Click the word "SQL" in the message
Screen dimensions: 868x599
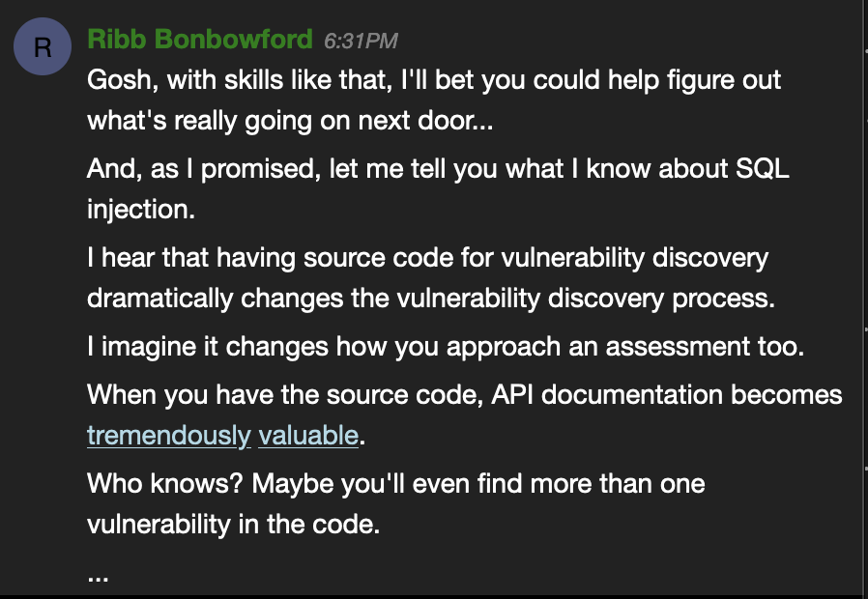(763, 168)
